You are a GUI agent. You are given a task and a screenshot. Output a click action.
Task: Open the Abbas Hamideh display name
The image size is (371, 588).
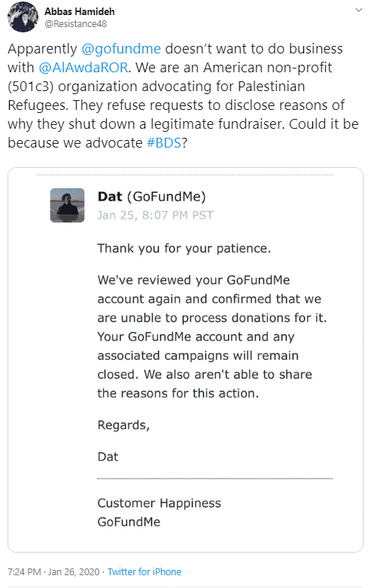80,11
